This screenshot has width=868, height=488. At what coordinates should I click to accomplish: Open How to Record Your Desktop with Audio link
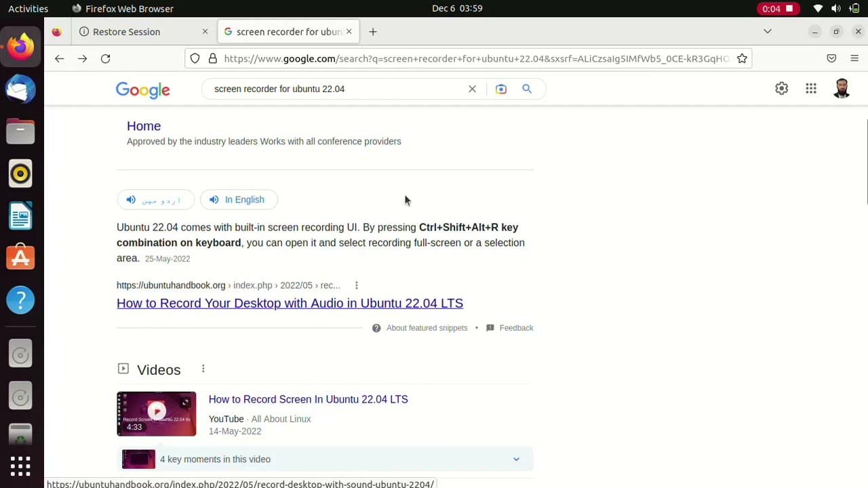[x=290, y=304]
